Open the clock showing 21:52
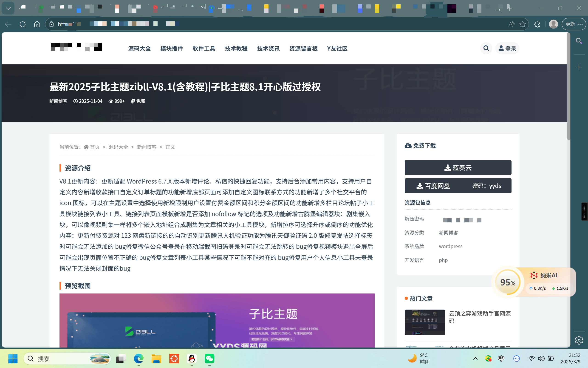 point(571,359)
